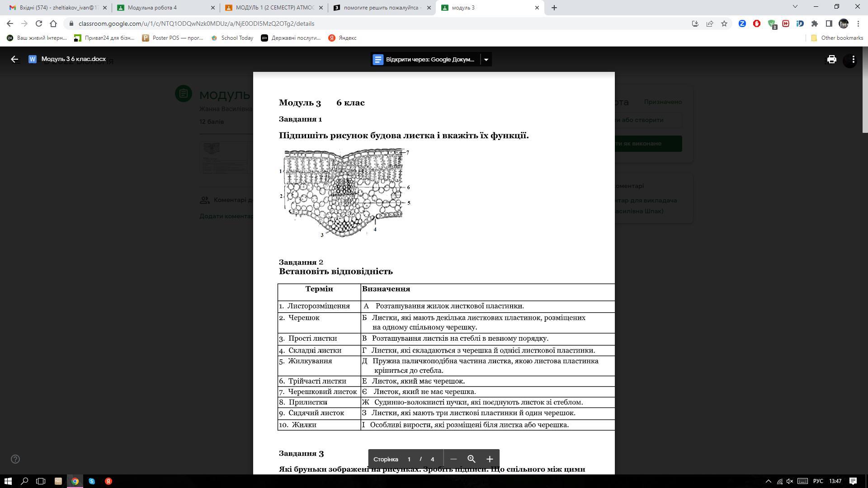Open Chrome from the taskbar

(75, 481)
